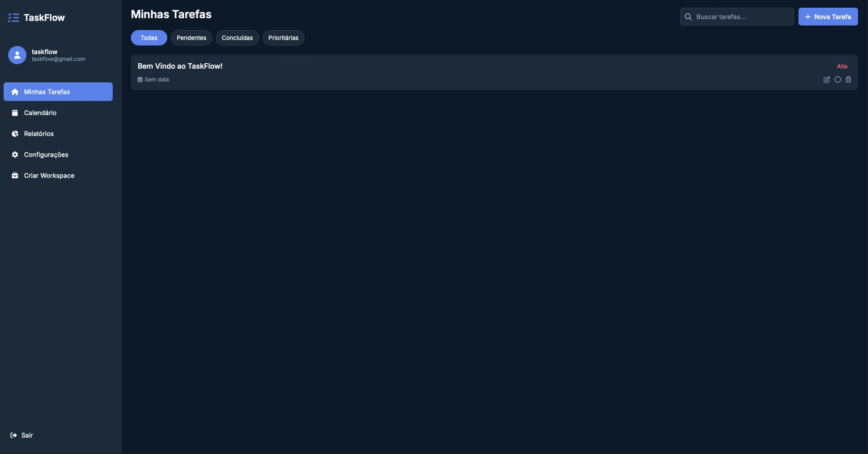
Task: Switch to the Pendentes tab
Action: click(191, 38)
